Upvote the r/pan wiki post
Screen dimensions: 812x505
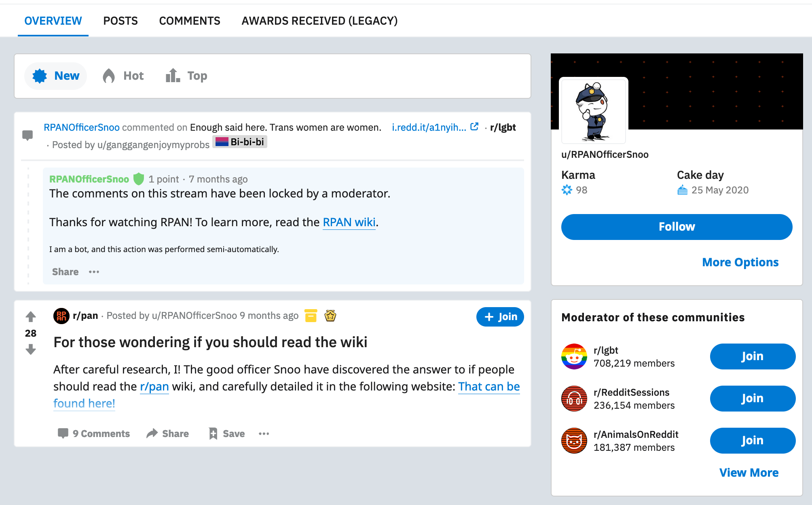click(31, 316)
